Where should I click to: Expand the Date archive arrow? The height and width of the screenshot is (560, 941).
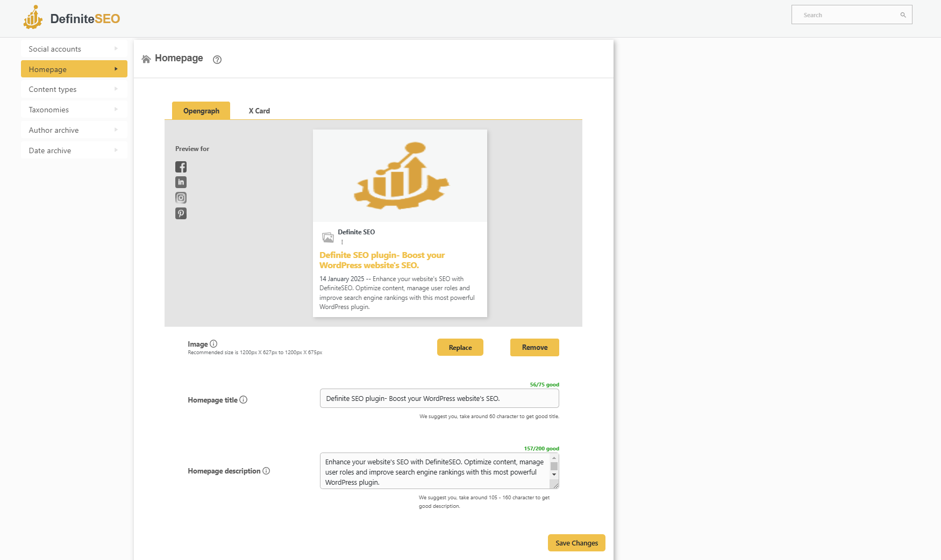[116, 150]
